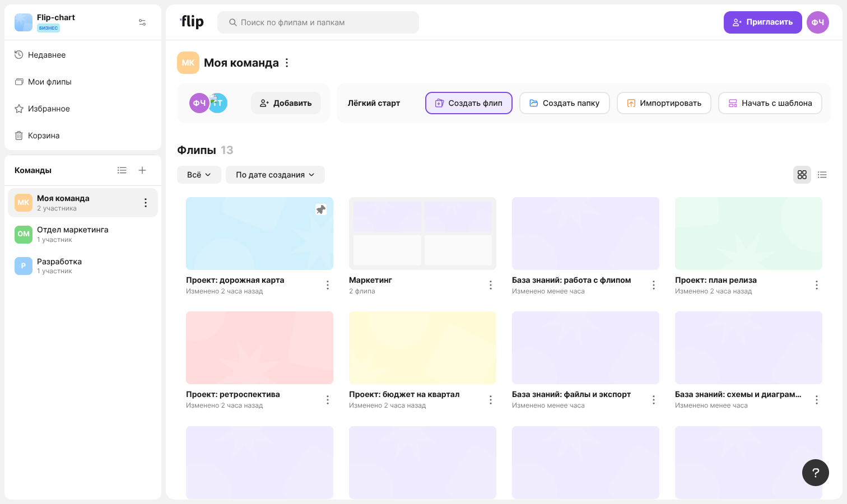847x504 pixels.
Task: Open more options for Проект: бюджет на квартал
Action: point(491,400)
